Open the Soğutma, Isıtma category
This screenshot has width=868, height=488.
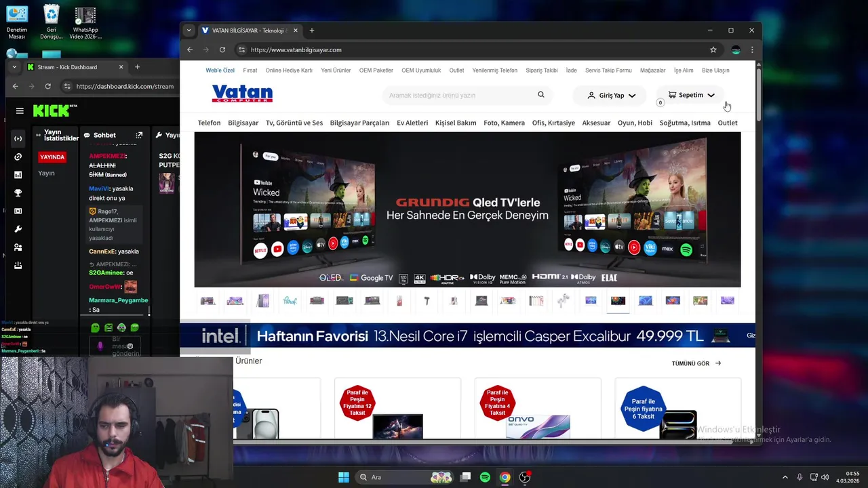point(685,123)
